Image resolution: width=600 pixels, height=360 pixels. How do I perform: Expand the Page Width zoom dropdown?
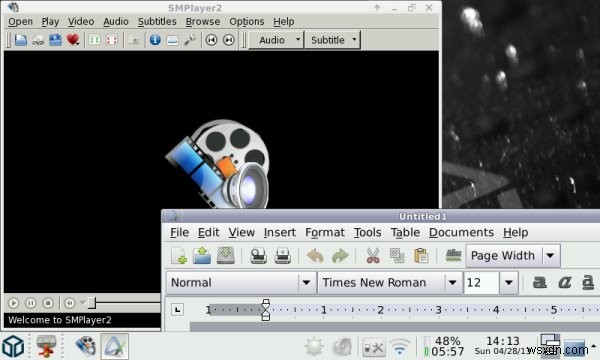551,255
